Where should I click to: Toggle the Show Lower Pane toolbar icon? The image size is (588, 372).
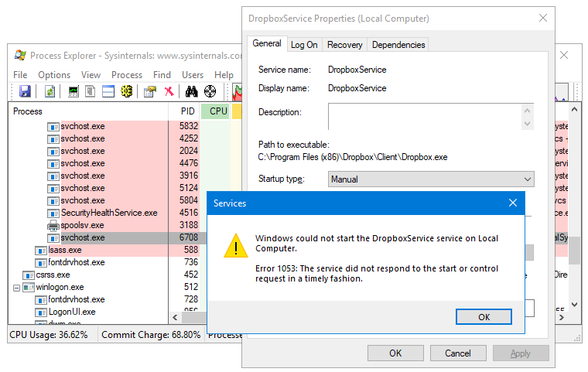pos(108,91)
